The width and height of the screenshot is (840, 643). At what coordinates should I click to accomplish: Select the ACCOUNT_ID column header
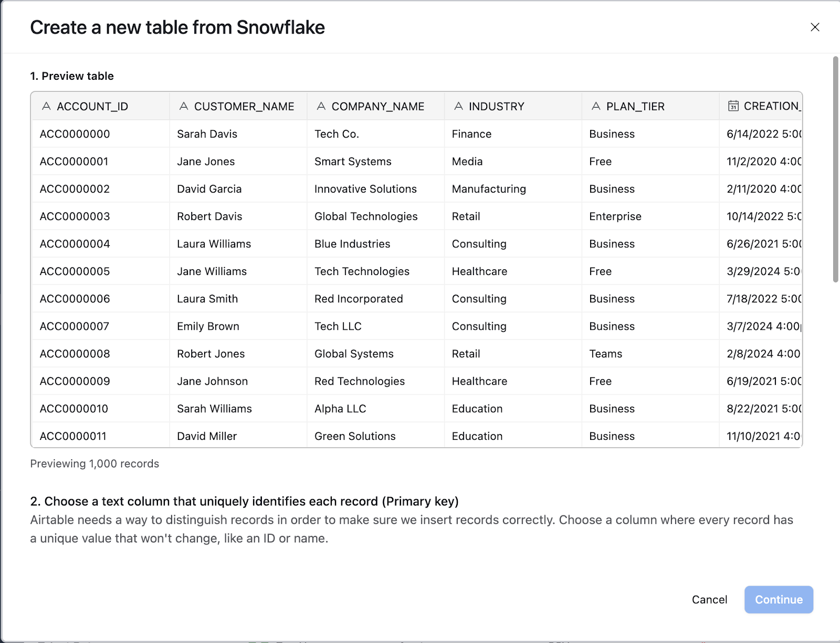click(x=101, y=106)
